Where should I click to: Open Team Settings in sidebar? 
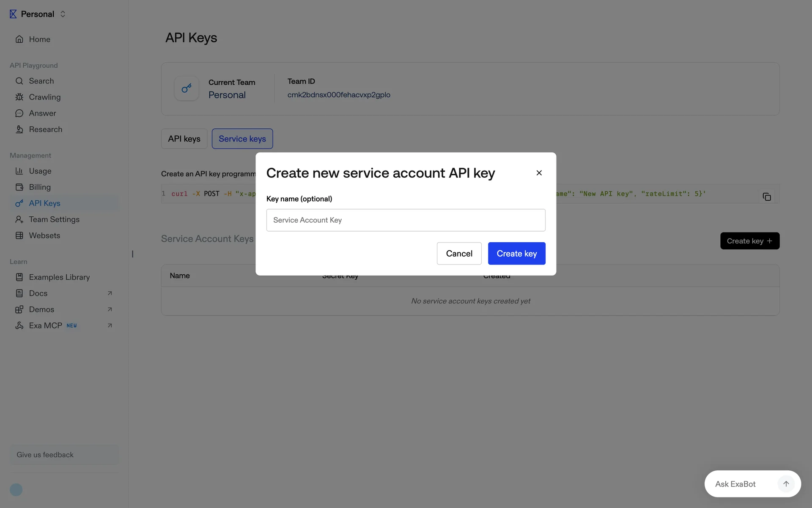point(54,219)
